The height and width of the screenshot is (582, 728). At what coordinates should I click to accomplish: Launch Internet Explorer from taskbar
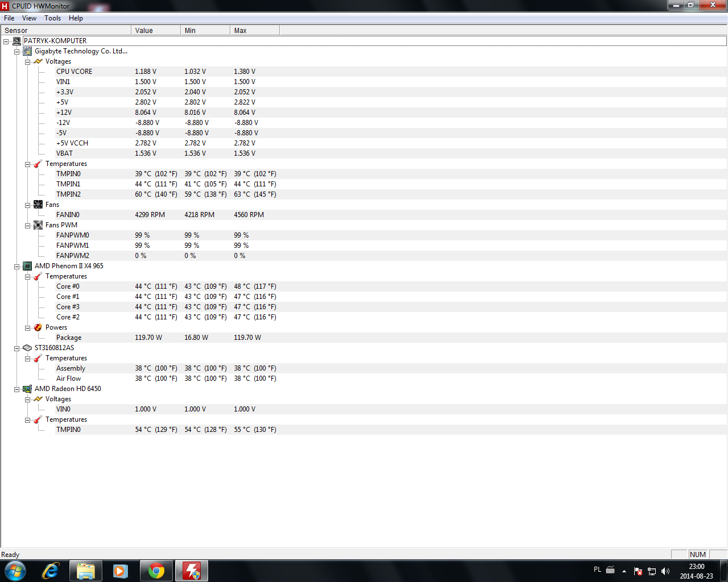pos(51,571)
